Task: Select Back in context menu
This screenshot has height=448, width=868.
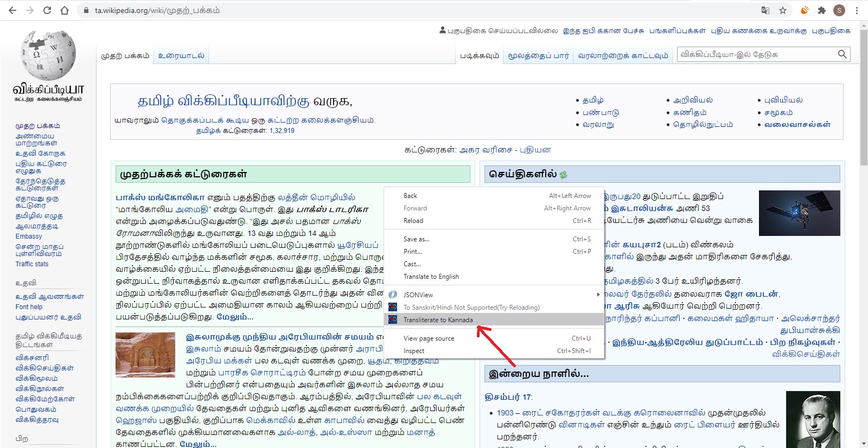Action: [494, 196]
